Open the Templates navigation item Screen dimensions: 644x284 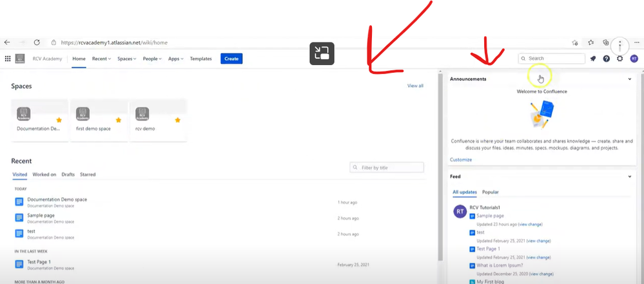[201, 59]
